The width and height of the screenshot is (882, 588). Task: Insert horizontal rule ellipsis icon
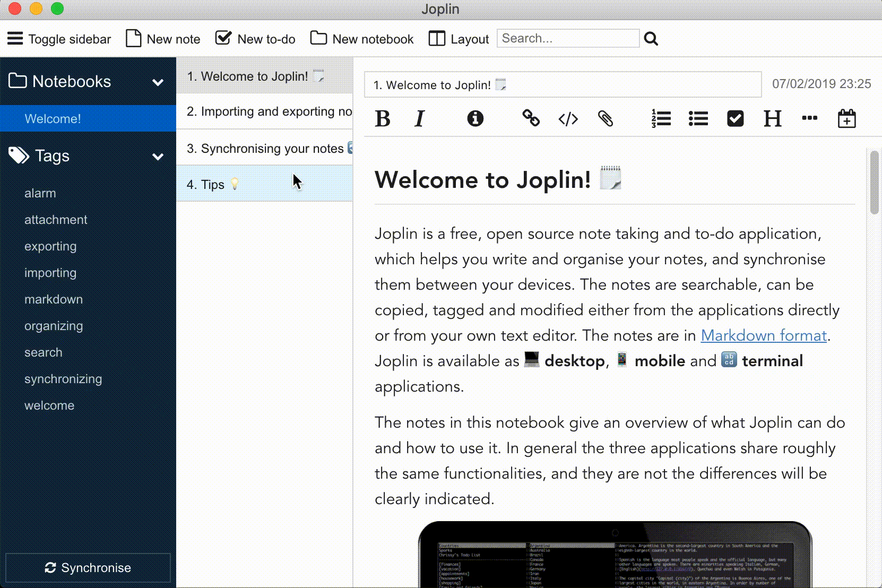pos(809,118)
